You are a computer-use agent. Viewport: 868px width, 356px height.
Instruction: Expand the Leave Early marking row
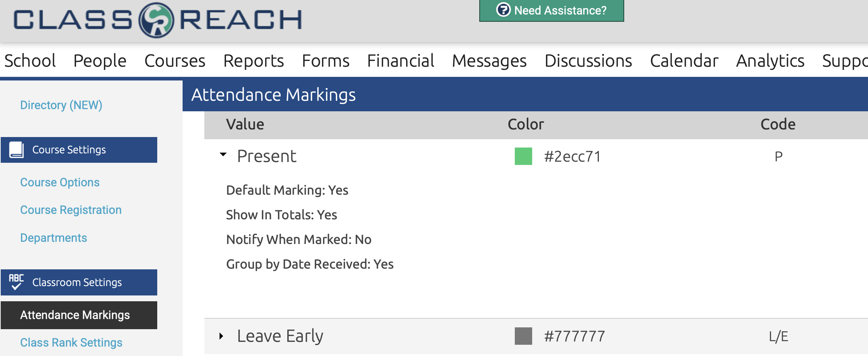point(221,336)
